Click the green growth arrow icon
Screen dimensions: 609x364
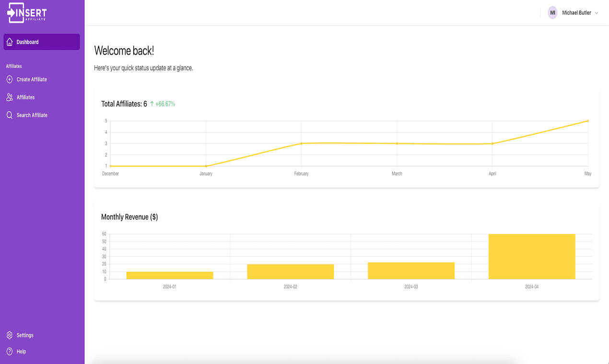(x=152, y=104)
